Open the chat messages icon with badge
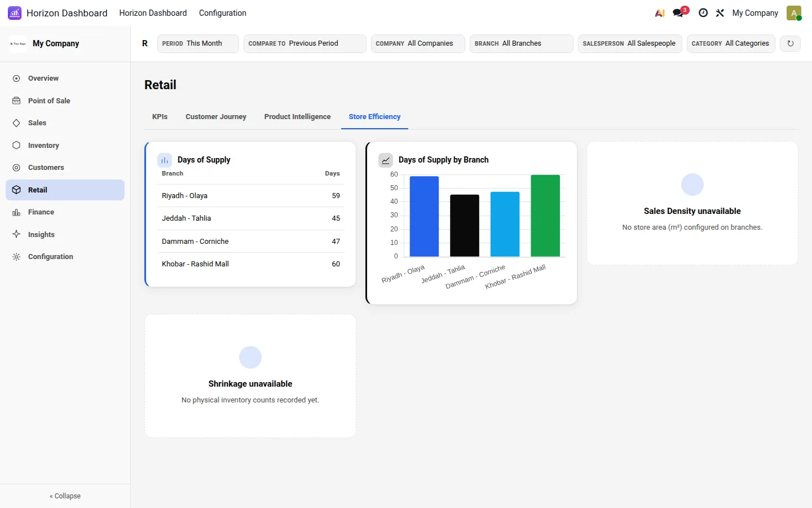Viewport: 812px width, 508px height. click(678, 13)
